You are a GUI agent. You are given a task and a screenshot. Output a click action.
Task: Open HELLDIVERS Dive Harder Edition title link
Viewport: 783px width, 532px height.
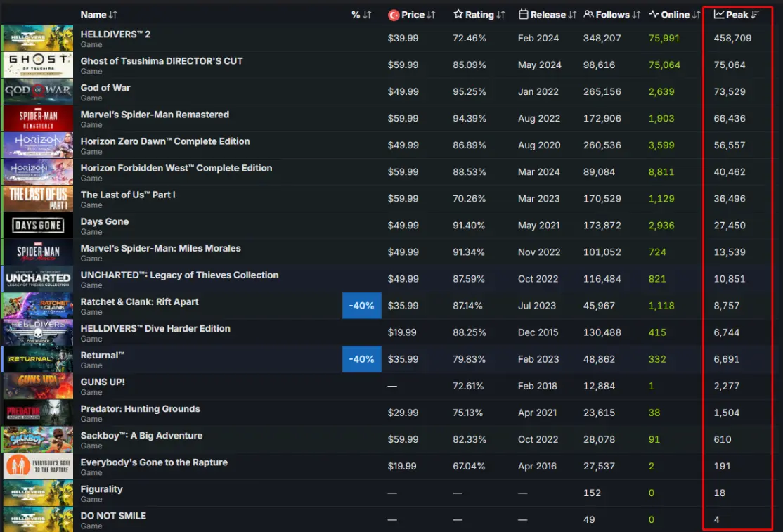pyautogui.click(x=155, y=328)
